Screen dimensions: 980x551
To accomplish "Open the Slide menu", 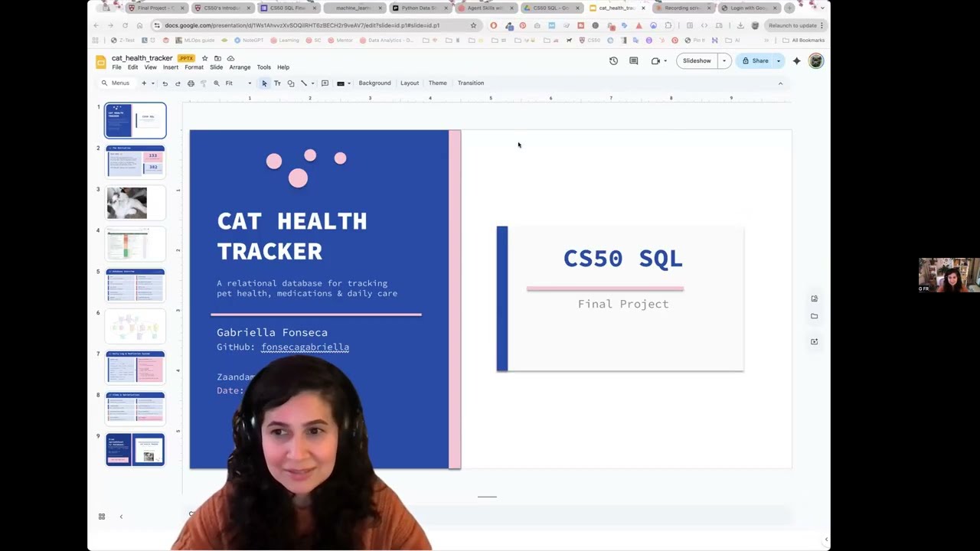I will coord(216,67).
